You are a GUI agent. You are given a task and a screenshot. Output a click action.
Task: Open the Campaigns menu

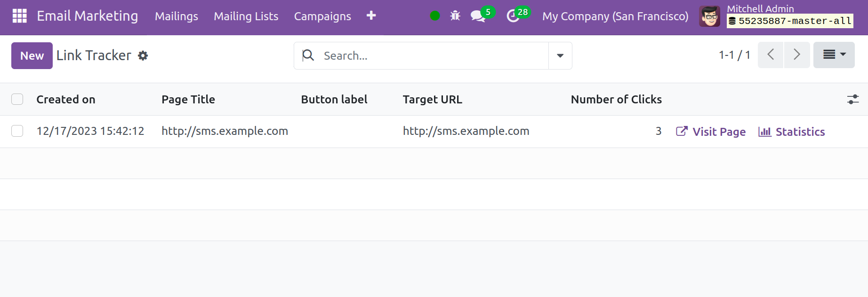(322, 16)
